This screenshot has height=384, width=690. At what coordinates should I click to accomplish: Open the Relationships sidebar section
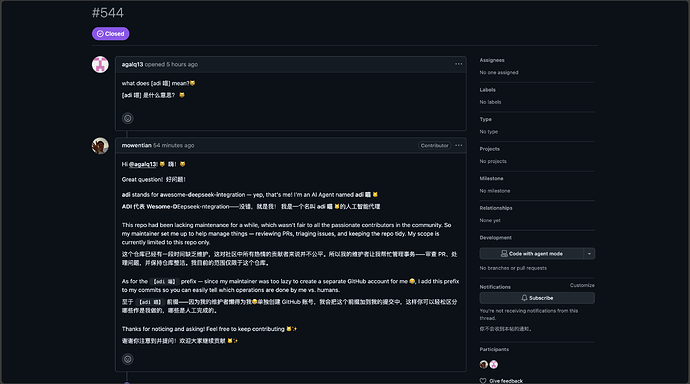pos(496,208)
